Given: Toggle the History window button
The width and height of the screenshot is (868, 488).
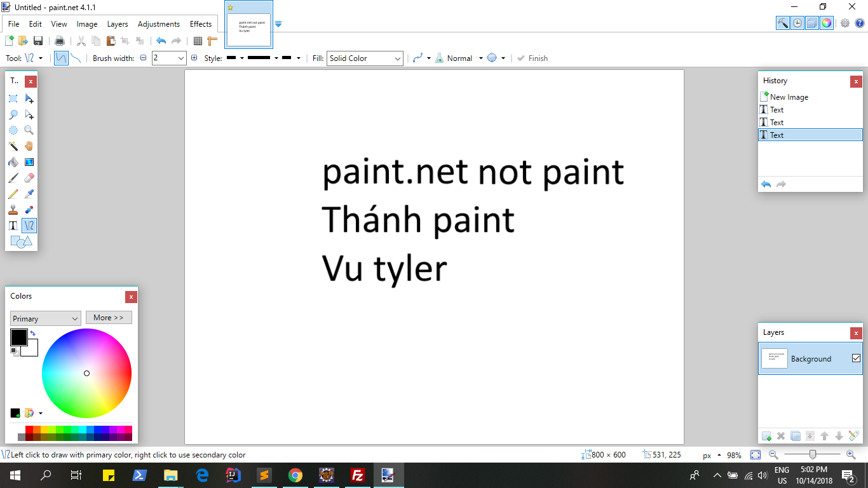Looking at the screenshot, I should [797, 23].
